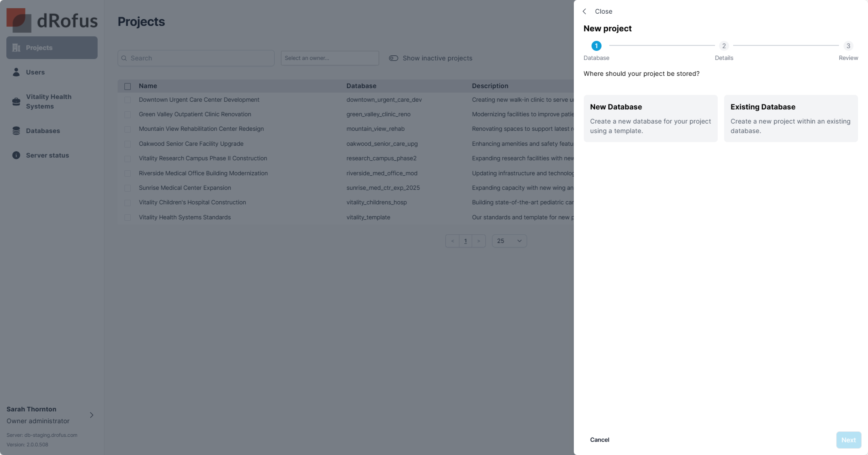Check Sunrise Medical Center Expansion row

(x=127, y=188)
